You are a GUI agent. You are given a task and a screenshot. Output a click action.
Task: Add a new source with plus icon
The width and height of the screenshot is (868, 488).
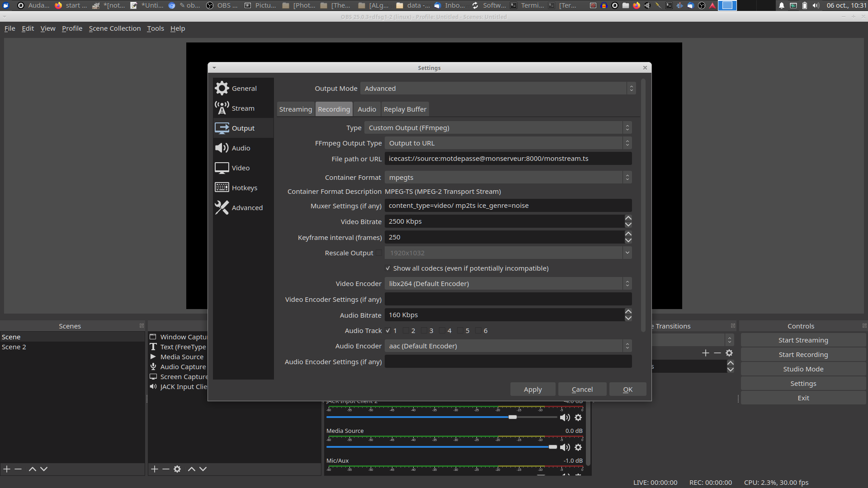[x=155, y=469]
